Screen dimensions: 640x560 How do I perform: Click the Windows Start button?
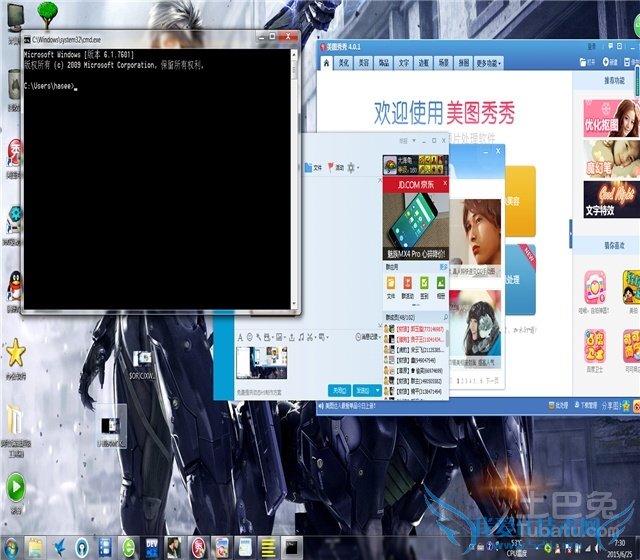tap(14, 547)
